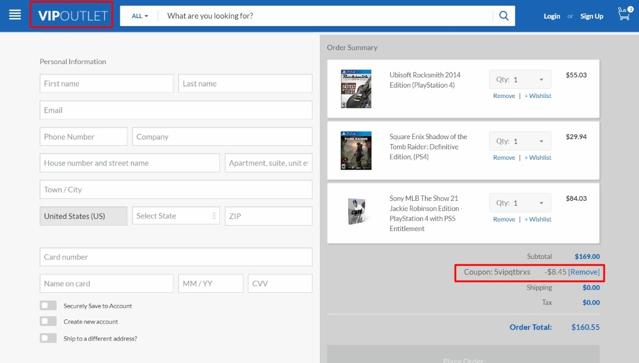Image resolution: width=639 pixels, height=363 pixels.
Task: Open the shopping cart icon
Action: pos(625,14)
